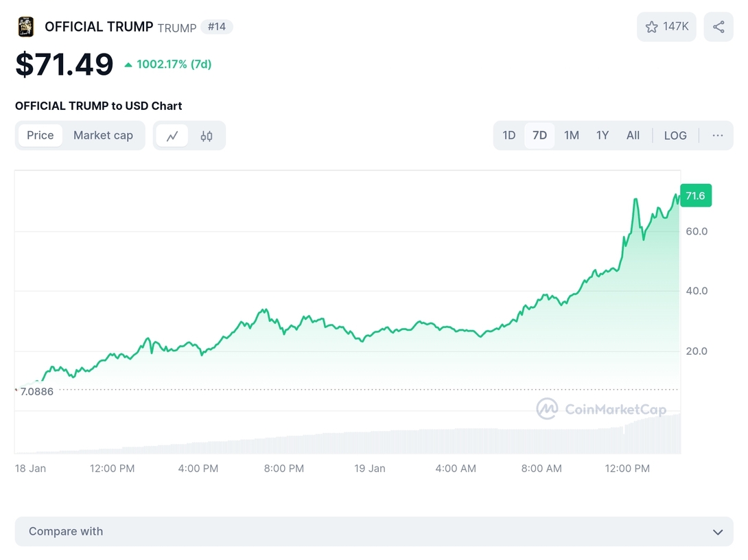Click the TRUMP ticker symbol text
This screenshot has width=748, height=560.
click(x=177, y=28)
